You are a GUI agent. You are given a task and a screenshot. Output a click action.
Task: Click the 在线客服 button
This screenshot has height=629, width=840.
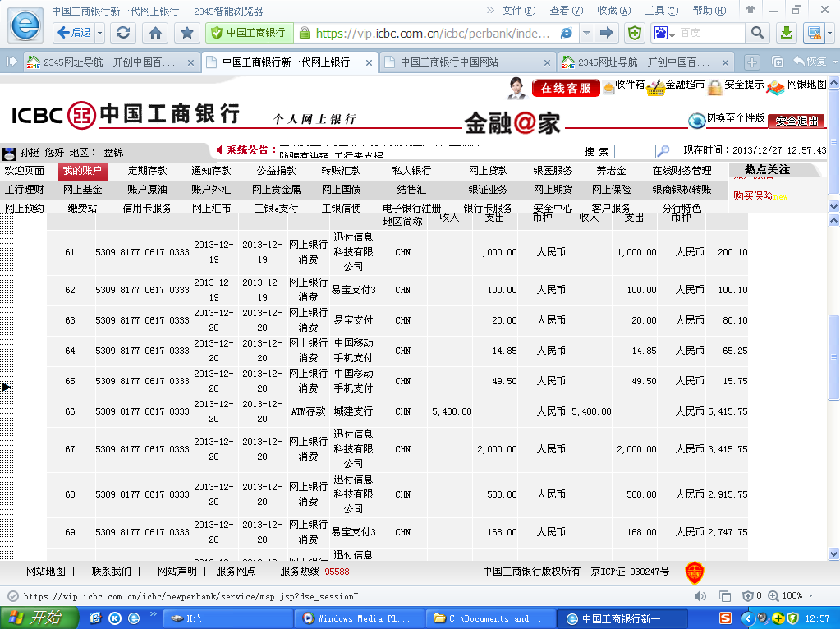(x=565, y=88)
